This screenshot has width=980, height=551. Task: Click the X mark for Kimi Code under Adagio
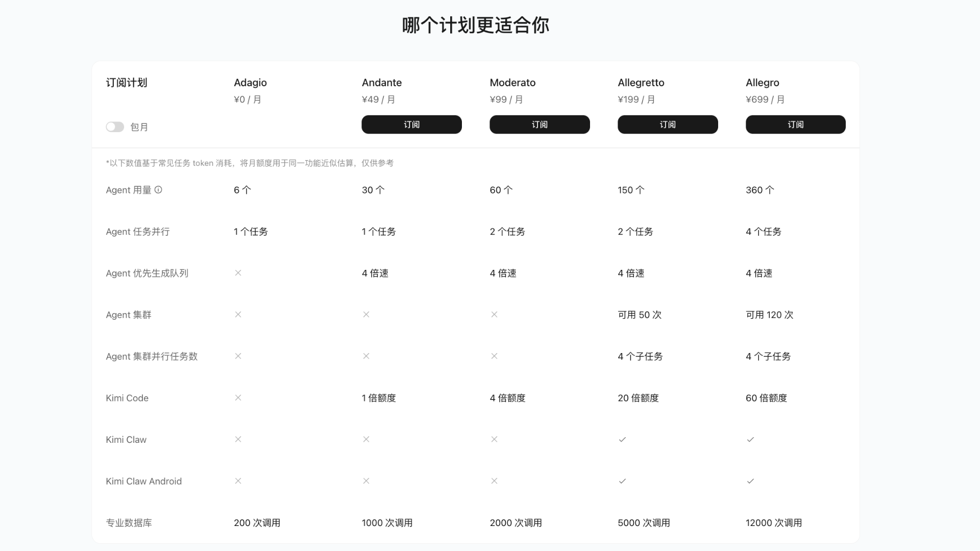[x=238, y=398]
